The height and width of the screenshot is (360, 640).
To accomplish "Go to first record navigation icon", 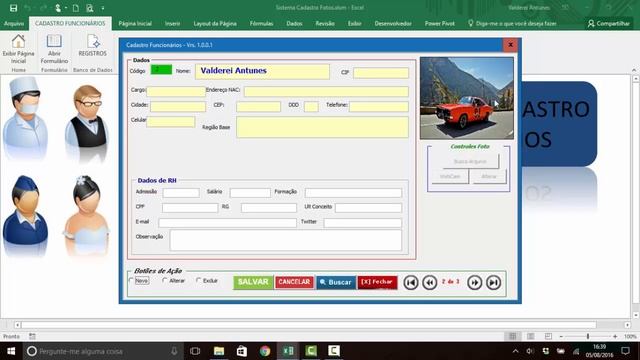I will (411, 282).
